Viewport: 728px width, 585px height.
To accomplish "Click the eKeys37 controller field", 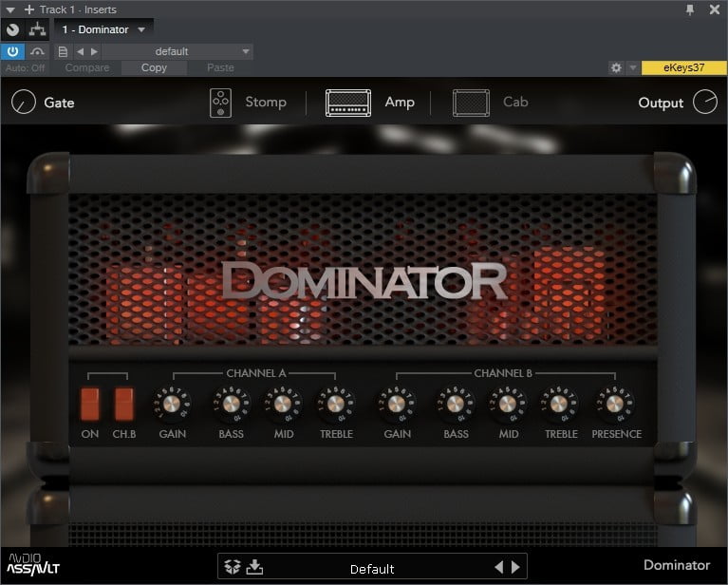I will (x=684, y=67).
